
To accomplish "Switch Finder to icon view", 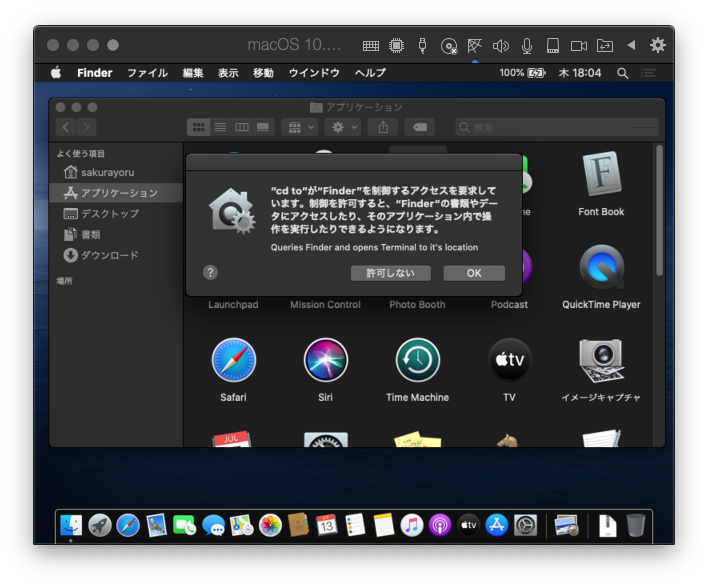I will point(199,127).
